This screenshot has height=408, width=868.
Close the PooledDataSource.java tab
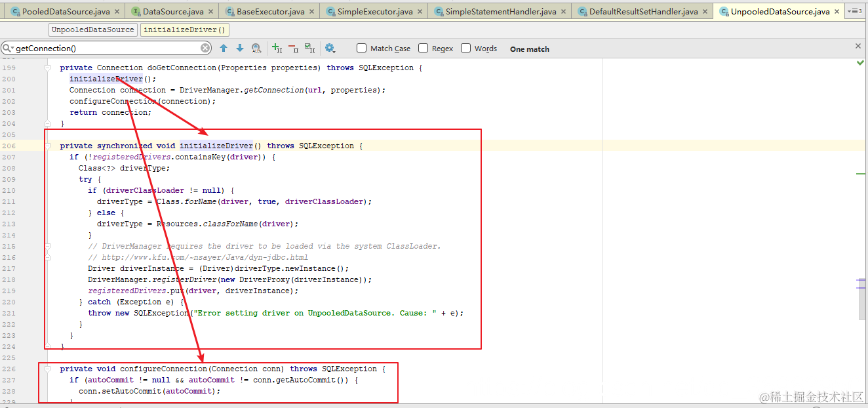tap(118, 12)
